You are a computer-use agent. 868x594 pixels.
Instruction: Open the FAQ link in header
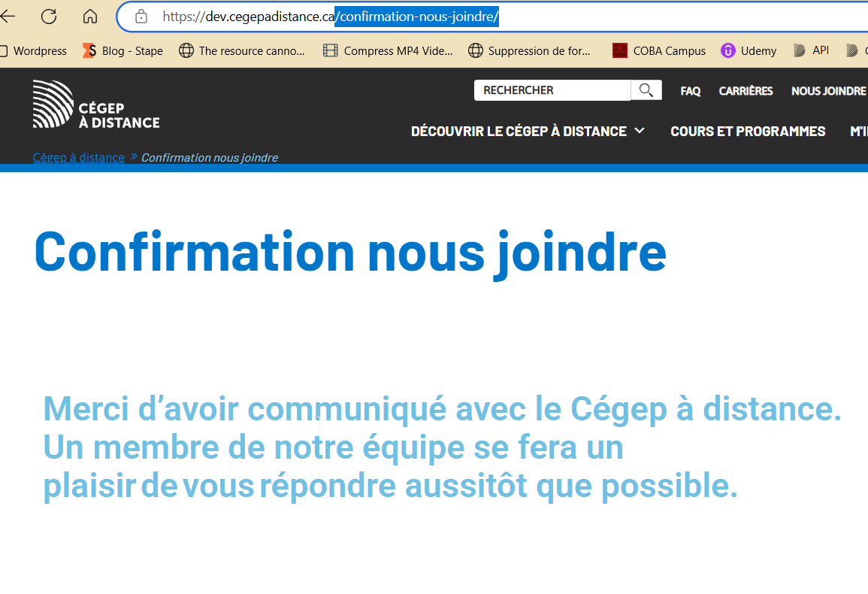click(690, 91)
